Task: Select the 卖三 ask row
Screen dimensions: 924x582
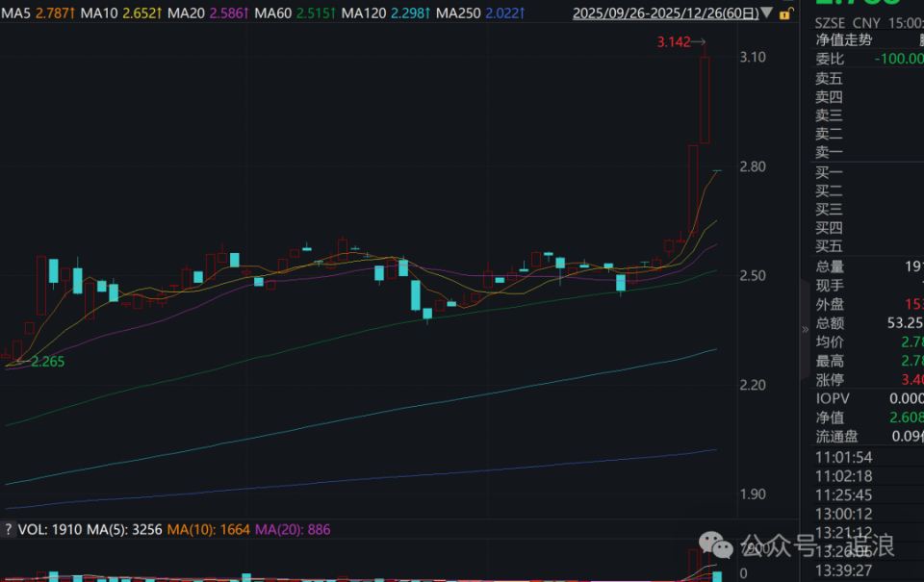Action: click(x=869, y=115)
